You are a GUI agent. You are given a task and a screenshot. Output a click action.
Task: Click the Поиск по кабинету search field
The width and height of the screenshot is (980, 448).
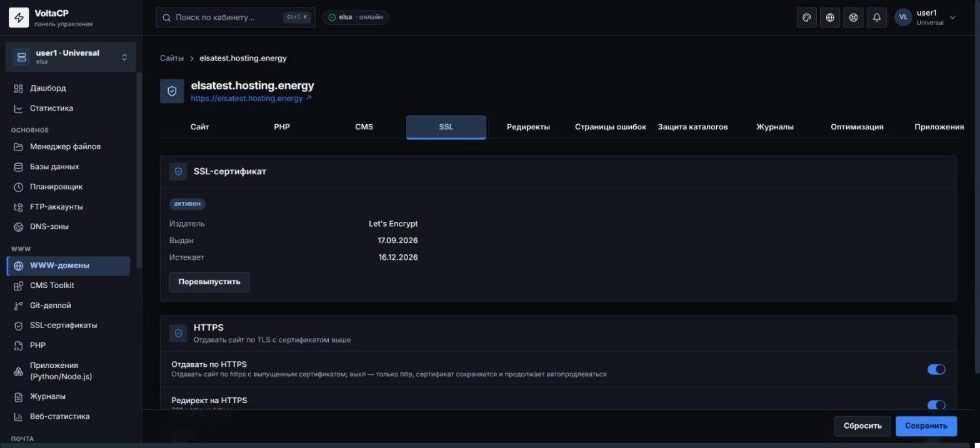coord(236,17)
